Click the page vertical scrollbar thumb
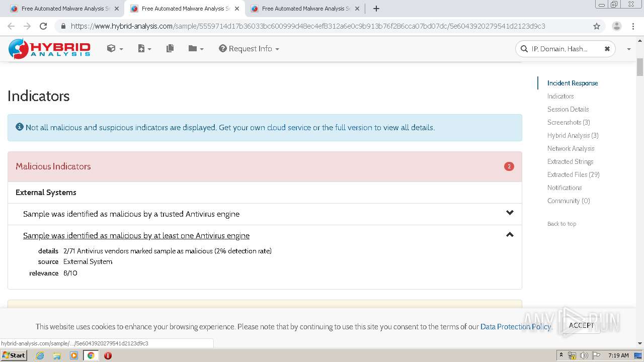 coord(640,67)
